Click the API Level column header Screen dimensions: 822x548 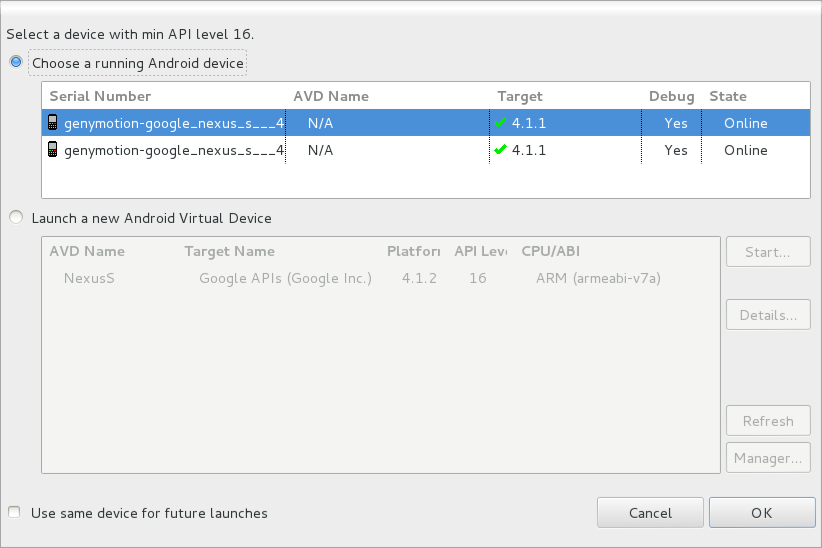[x=481, y=251]
